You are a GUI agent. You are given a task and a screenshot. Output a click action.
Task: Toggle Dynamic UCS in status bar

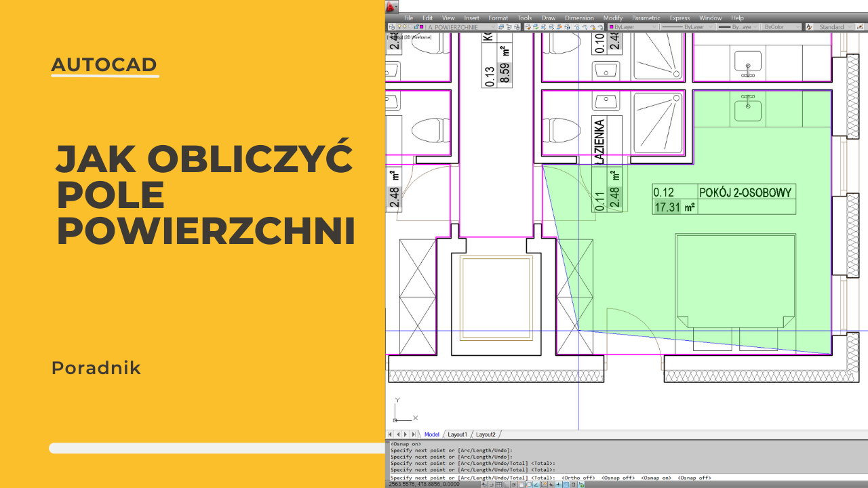[x=544, y=485]
